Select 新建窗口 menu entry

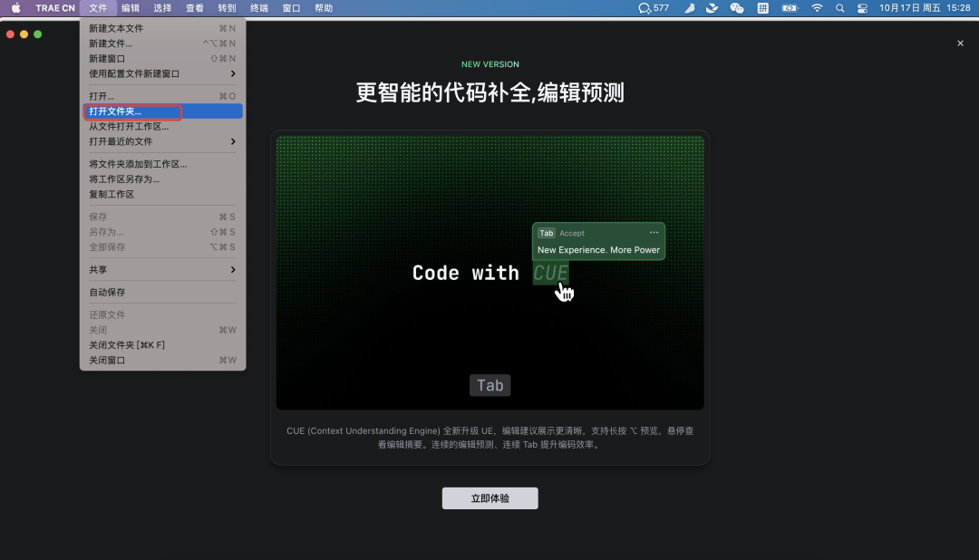pos(162,59)
